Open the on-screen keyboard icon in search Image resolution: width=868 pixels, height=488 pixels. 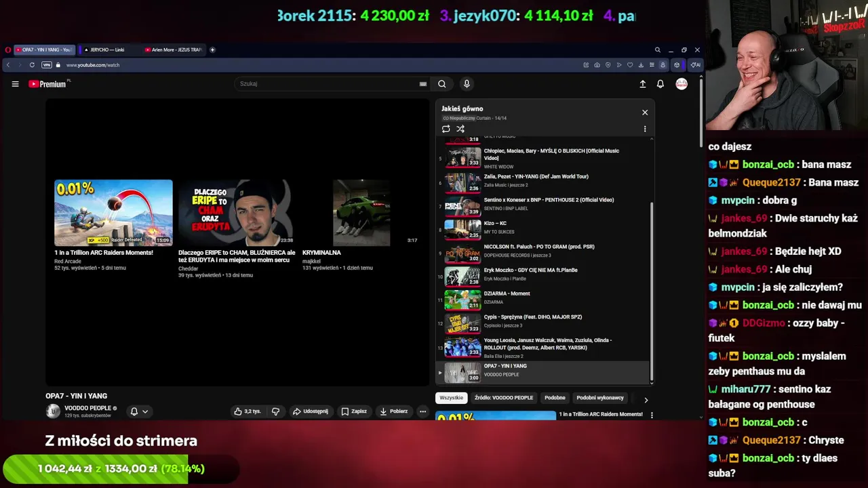423,84
